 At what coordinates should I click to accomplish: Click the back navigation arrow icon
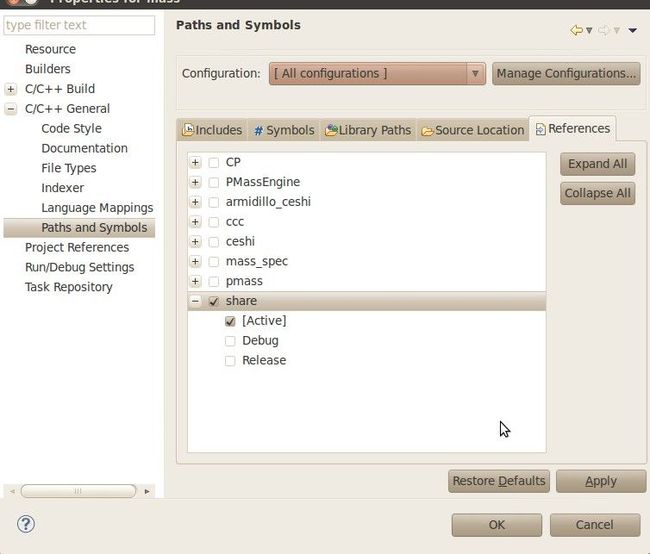pos(576,30)
